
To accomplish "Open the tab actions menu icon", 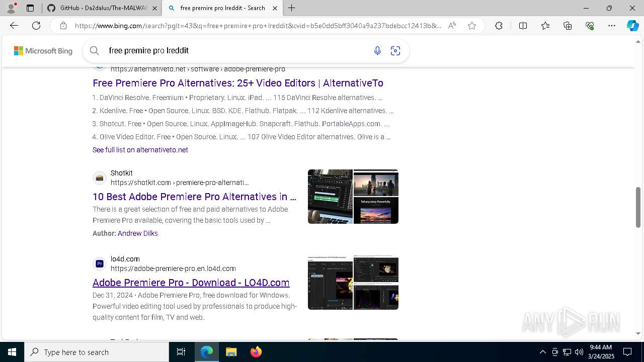I will click(30, 8).
